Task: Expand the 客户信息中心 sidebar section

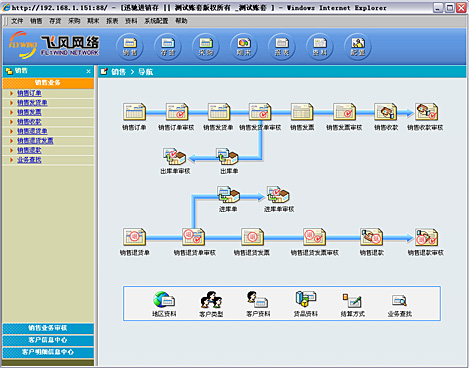Action: pos(48,340)
